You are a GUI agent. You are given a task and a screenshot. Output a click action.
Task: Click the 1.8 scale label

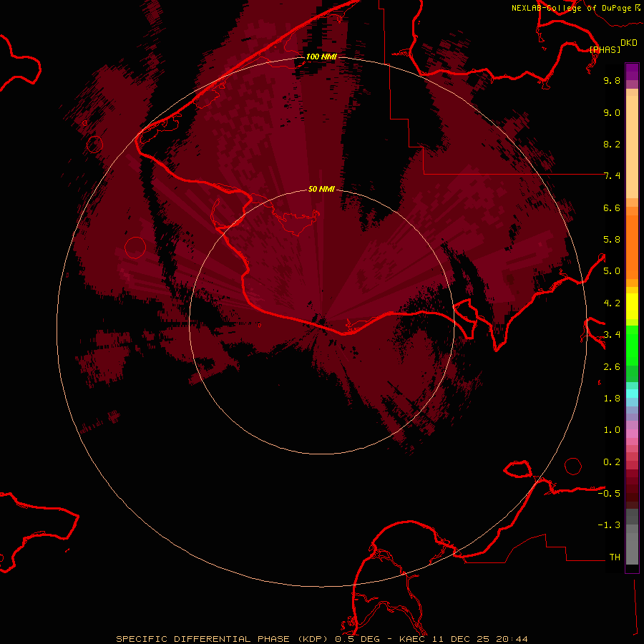coord(612,399)
